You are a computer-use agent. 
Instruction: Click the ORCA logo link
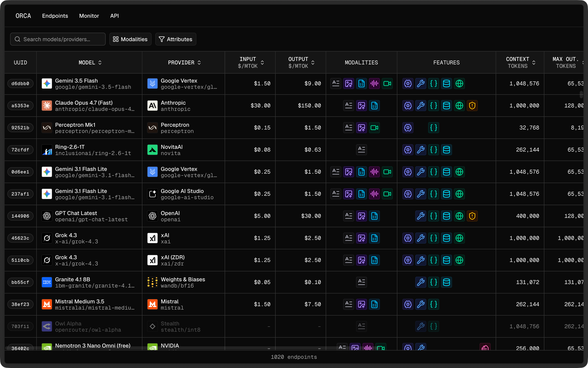23,16
